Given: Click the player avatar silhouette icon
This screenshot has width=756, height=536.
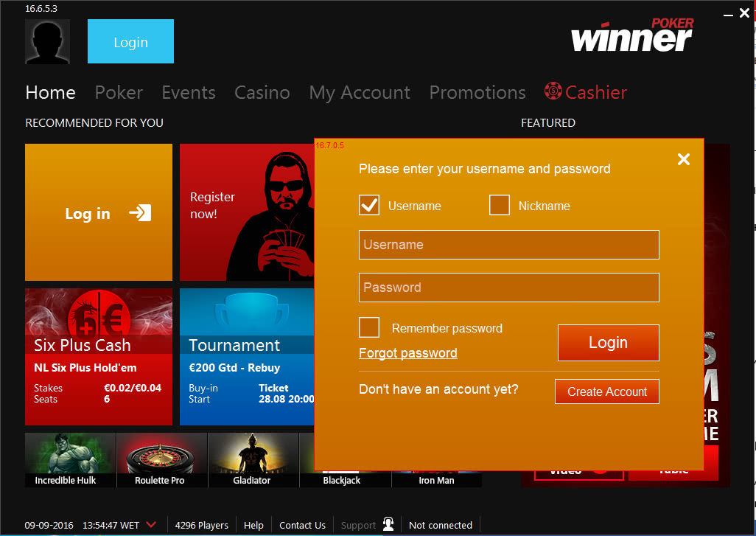Looking at the screenshot, I should [x=47, y=41].
